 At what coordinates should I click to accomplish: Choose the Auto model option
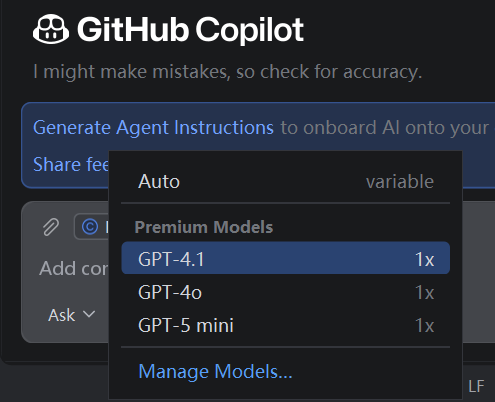tap(286, 181)
